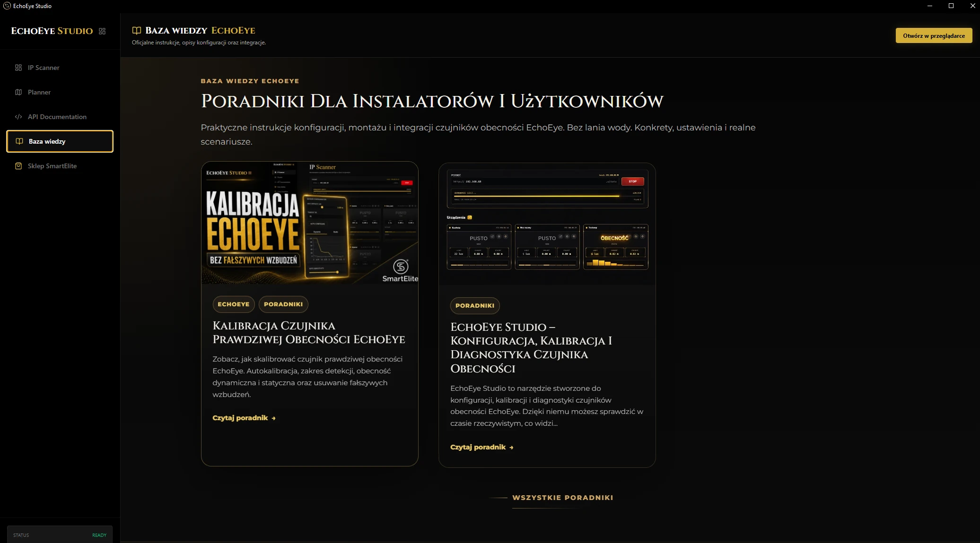Click the BAZA WIEDZY ECHOEYE section label

[x=250, y=81]
